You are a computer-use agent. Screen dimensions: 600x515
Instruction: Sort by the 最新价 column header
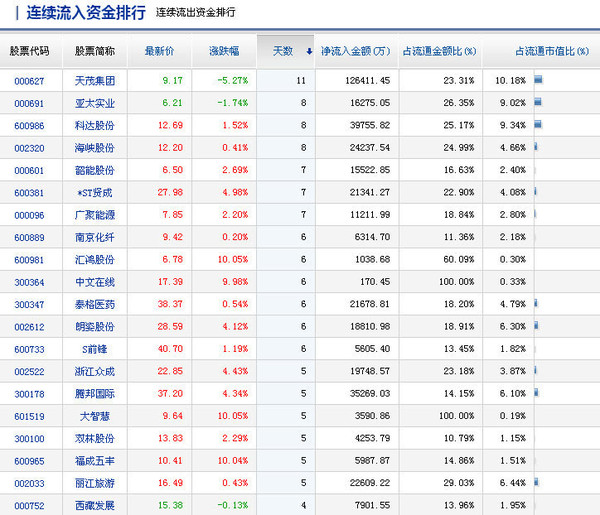click(159, 51)
